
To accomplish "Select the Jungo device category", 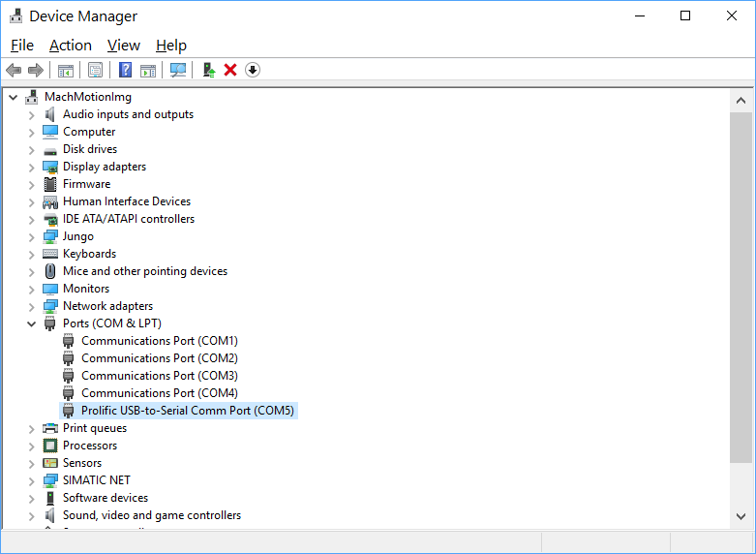I will pos(77,236).
